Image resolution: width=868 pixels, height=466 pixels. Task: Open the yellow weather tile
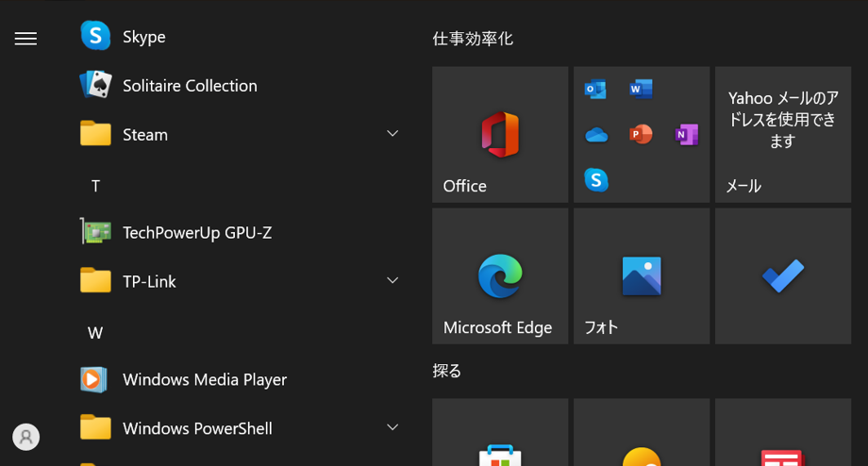point(642,432)
